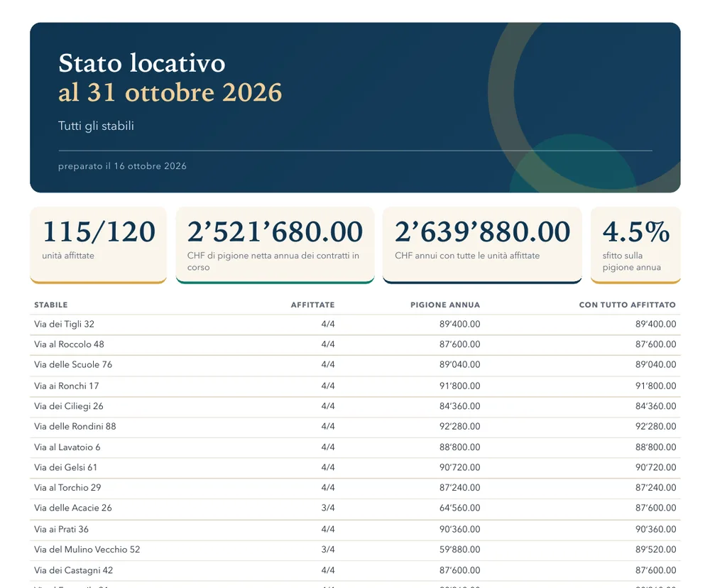The height and width of the screenshot is (588, 710).
Task: Select the 'Via delle Scuole 76' row name
Action: click(73, 365)
